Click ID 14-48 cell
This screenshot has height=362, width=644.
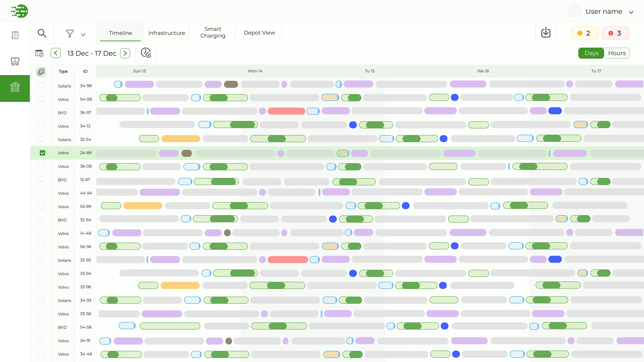[x=86, y=233]
